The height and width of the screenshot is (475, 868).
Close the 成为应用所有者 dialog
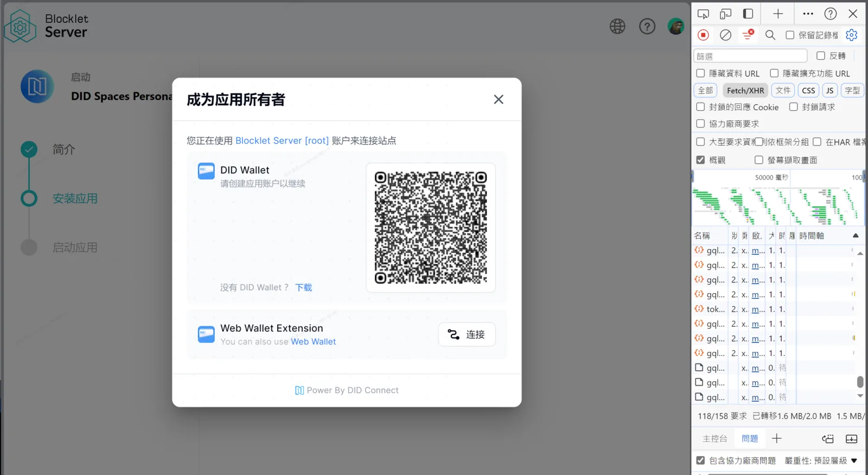499,99
